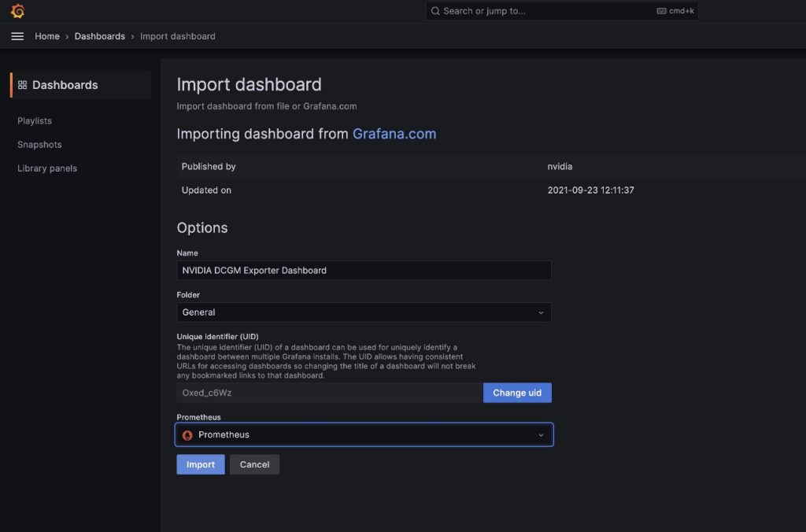Click the Dashboards grid icon in sidebar
This screenshot has height=532, width=806.
(22, 85)
